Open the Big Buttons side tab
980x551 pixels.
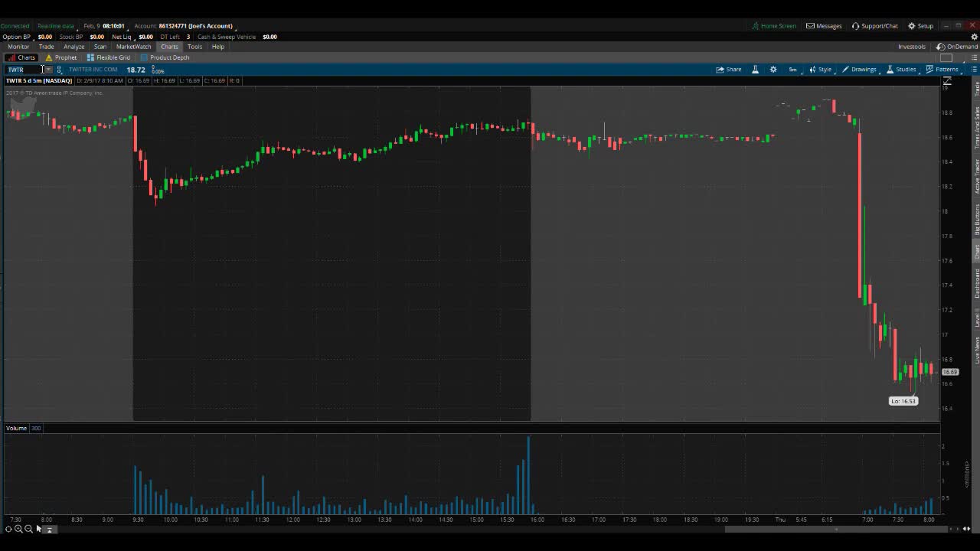977,219
